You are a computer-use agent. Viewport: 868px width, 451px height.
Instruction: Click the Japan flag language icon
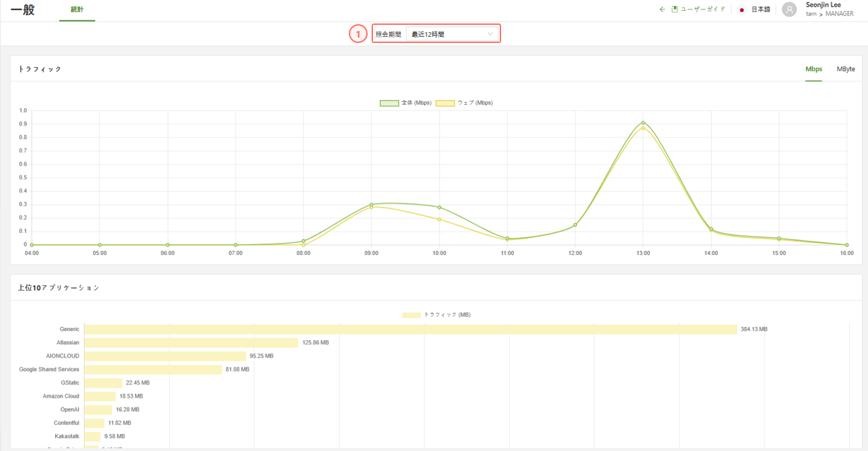742,10
